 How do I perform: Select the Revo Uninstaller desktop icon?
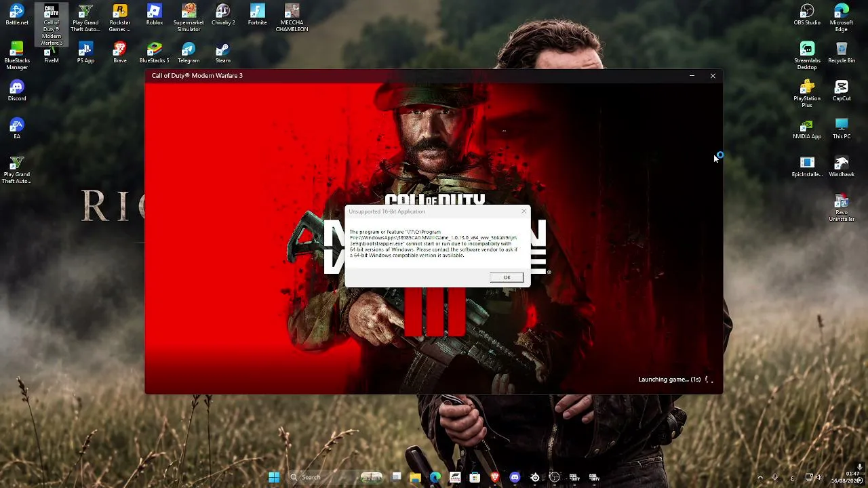coord(842,208)
